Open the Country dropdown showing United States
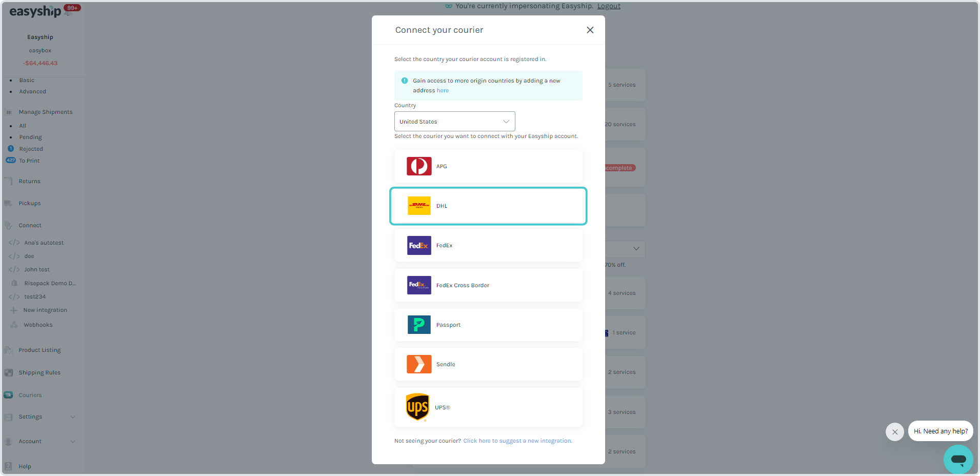The width and height of the screenshot is (980, 476). 454,122
